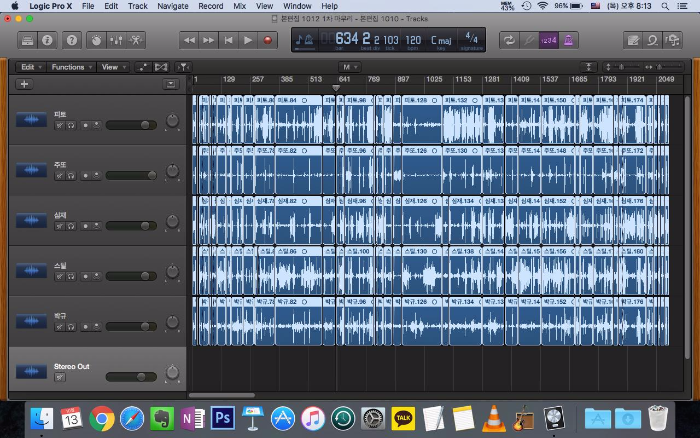Open the Edit menu in the tracks area
The height and width of the screenshot is (438, 700).
[31, 67]
